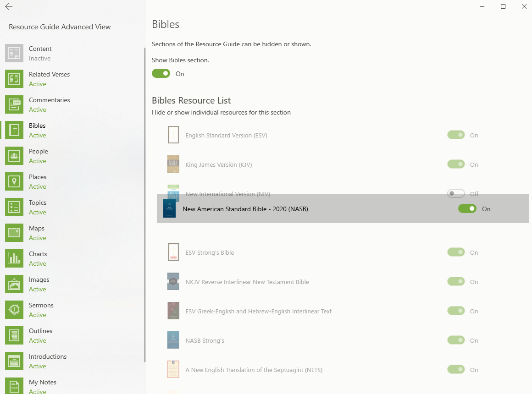Select the Maps section icon

click(14, 233)
